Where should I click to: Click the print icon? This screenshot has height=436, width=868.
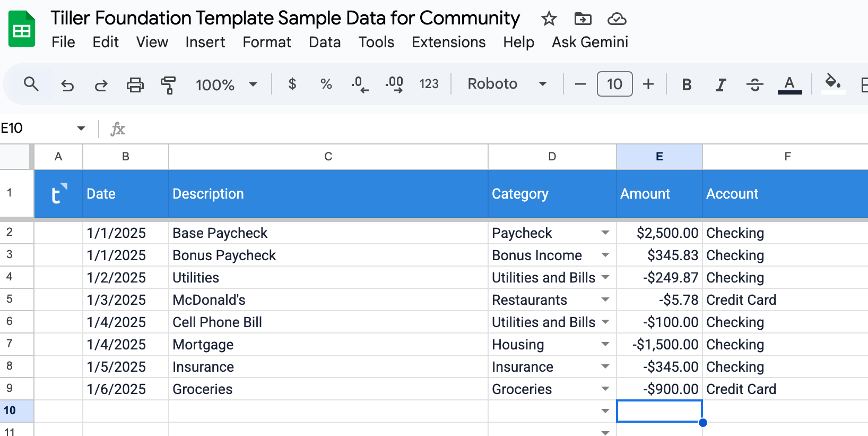[x=135, y=84]
